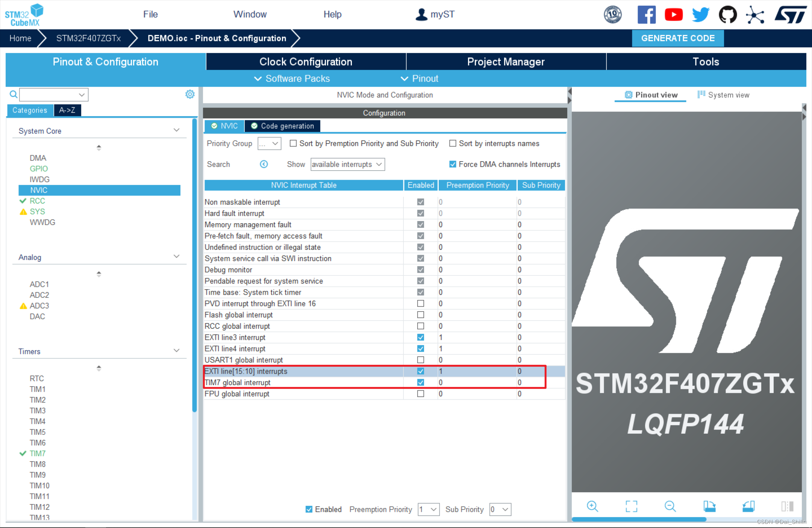
Task: Toggle Force DMA channels Interrupts checkbox
Action: click(453, 164)
